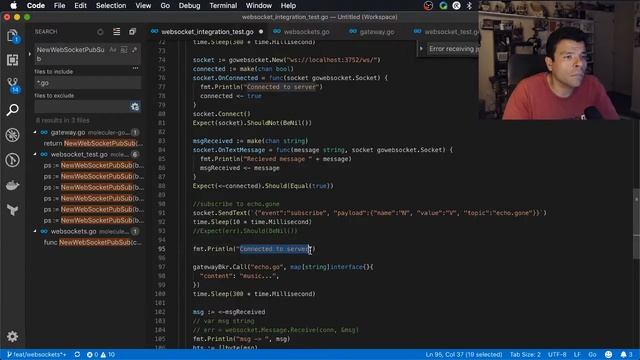The height and width of the screenshot is (360, 640).
Task: Open the UTF-8 encoding selector
Action: (x=557, y=354)
